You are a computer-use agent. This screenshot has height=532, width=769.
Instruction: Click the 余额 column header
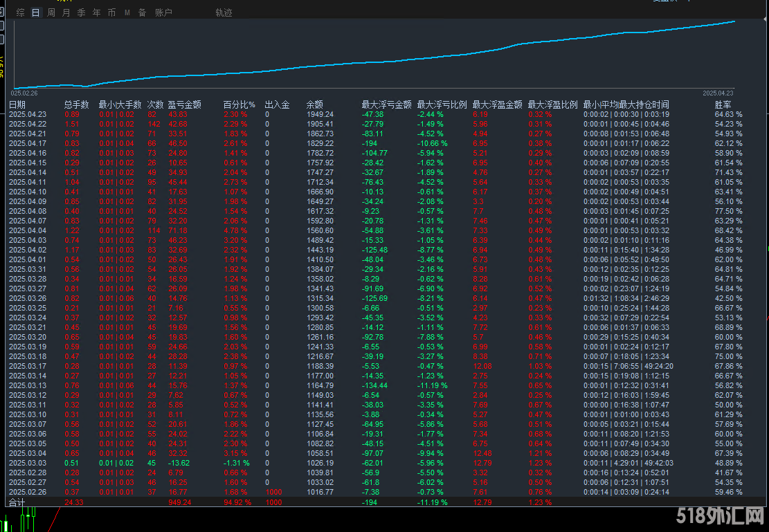point(315,104)
